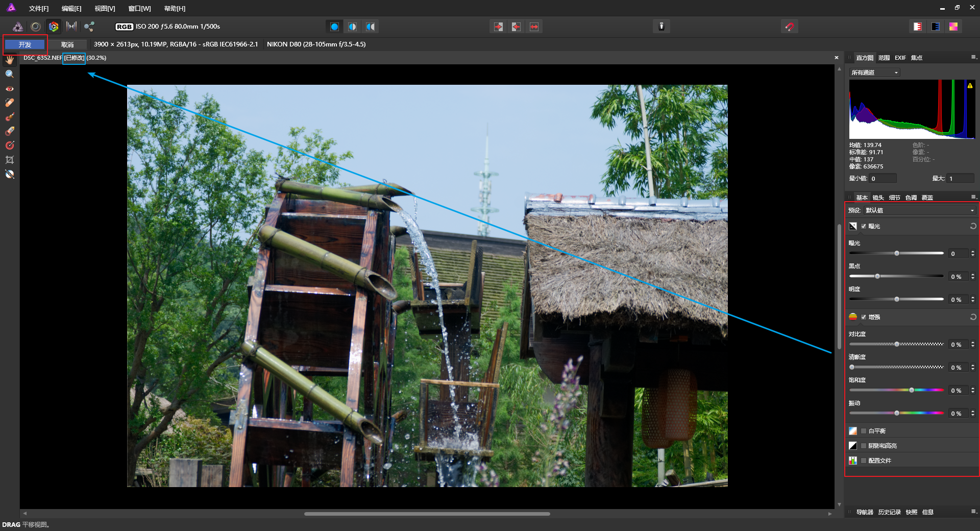Screen dimensions: 980x531
Task: Uncheck the 增强 enhance checkbox
Action: coord(864,317)
